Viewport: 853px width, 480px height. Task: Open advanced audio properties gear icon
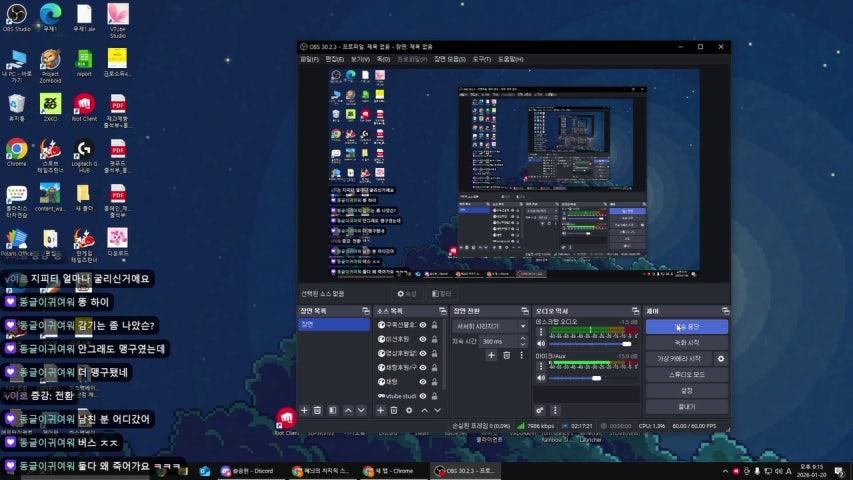[540, 410]
